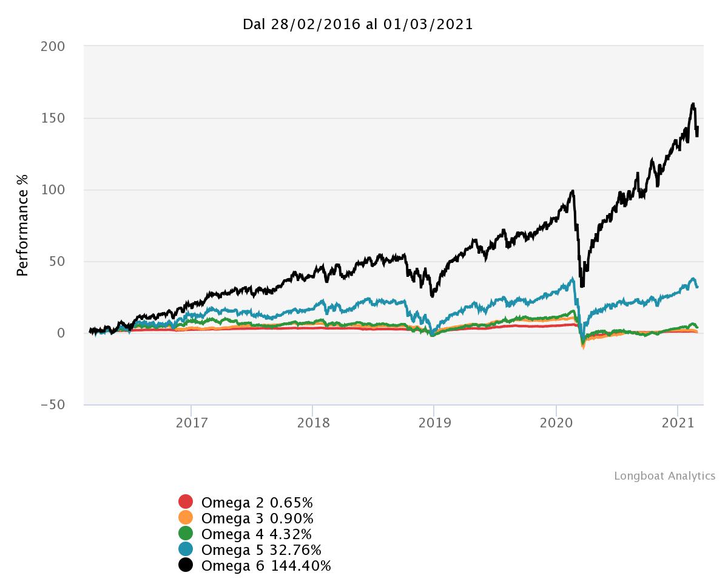The width and height of the screenshot is (728, 578).
Task: Click the green Omega 4 legend marker
Action: tap(186, 534)
